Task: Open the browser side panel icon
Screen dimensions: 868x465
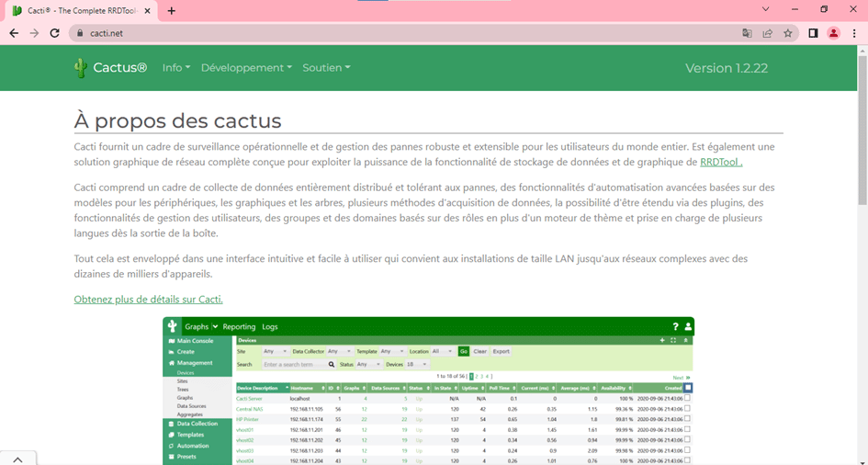Action: tap(813, 33)
